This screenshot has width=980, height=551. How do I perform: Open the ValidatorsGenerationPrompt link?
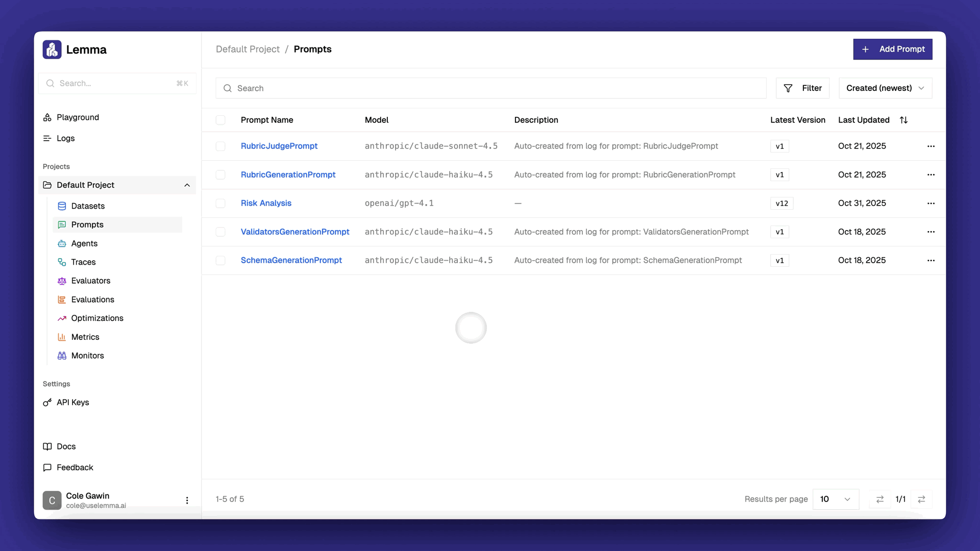coord(295,232)
